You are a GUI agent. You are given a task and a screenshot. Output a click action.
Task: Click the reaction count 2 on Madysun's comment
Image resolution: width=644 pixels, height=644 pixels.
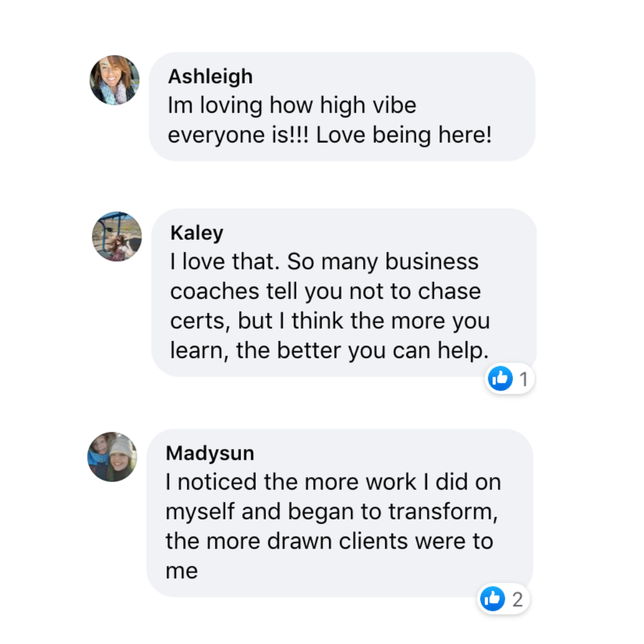click(x=517, y=599)
